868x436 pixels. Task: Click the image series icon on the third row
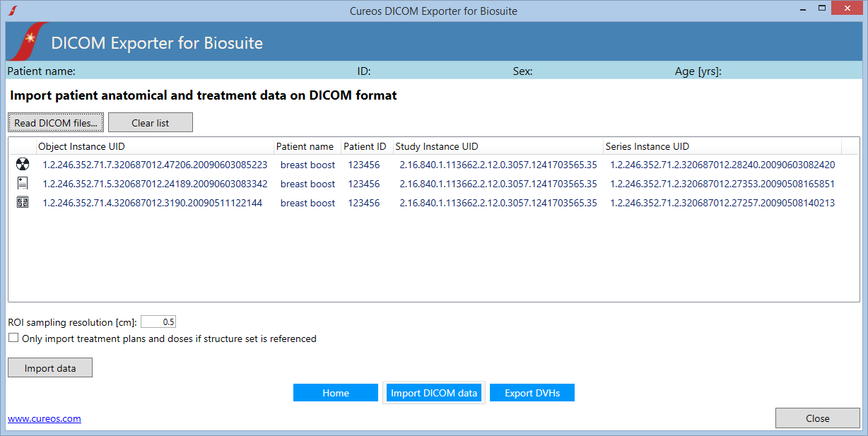tap(21, 203)
